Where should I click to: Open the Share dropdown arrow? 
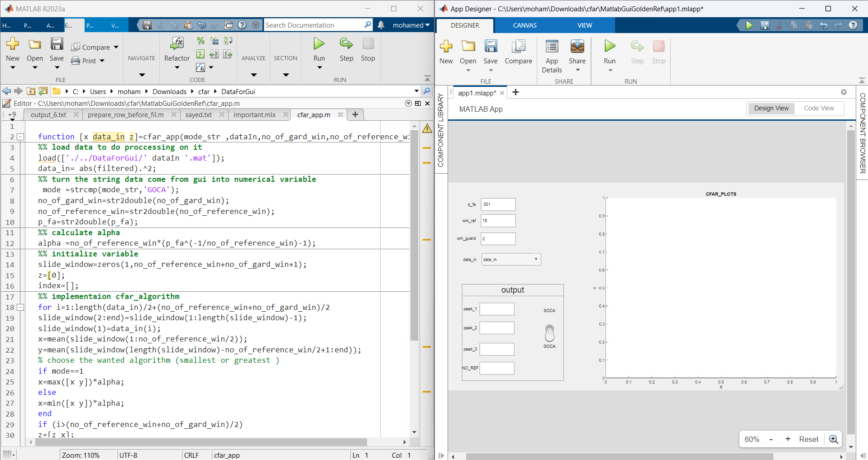[577, 70]
